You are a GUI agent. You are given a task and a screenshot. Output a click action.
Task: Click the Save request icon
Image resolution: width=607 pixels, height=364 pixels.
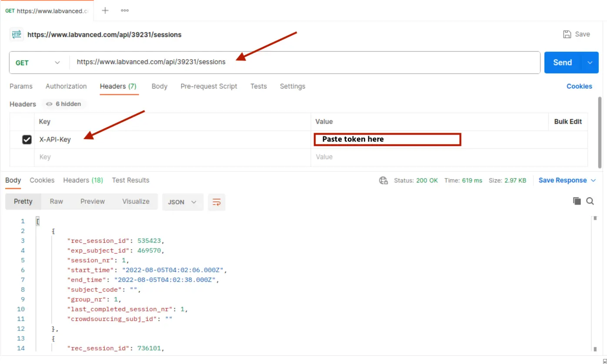(567, 34)
